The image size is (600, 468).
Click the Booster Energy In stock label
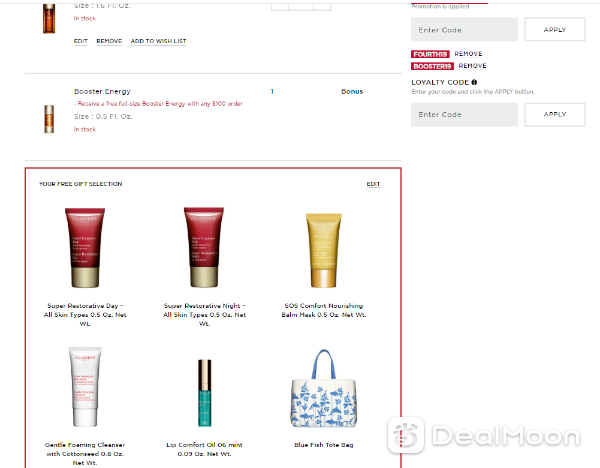[x=85, y=129]
